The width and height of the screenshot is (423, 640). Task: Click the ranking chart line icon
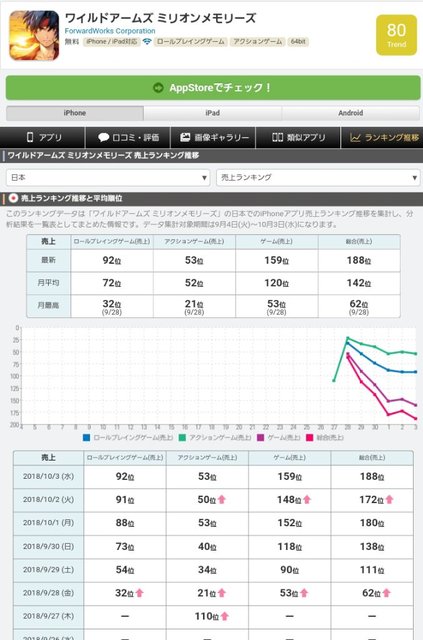(x=355, y=138)
